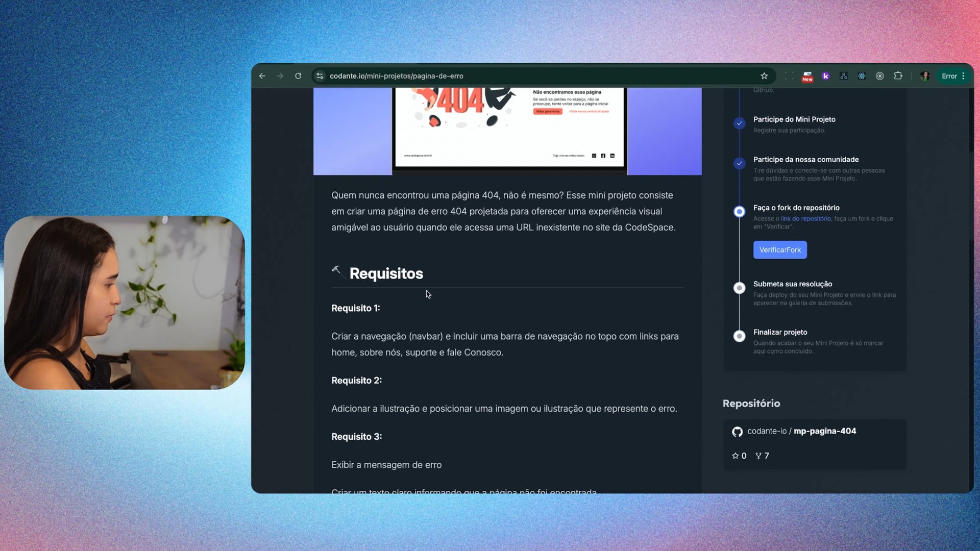The height and width of the screenshot is (551, 980).
Task: Reload the current page
Action: [298, 76]
